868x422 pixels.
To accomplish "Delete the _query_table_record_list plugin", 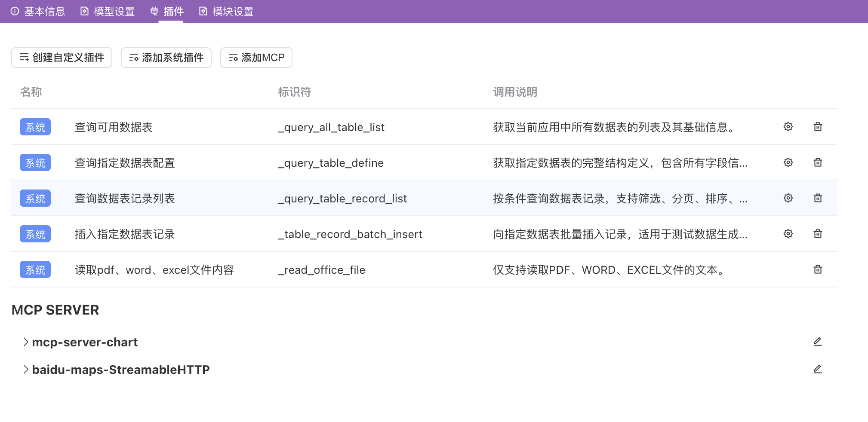I will click(x=817, y=198).
